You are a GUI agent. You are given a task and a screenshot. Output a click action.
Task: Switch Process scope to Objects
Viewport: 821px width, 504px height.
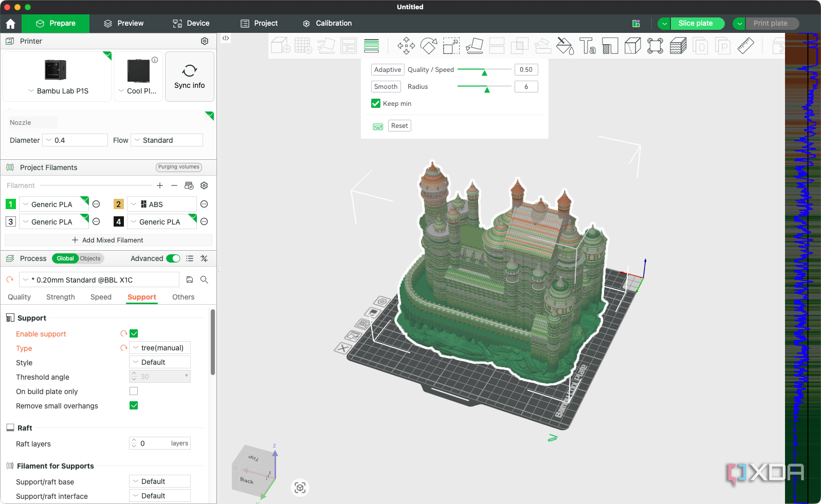tap(90, 258)
